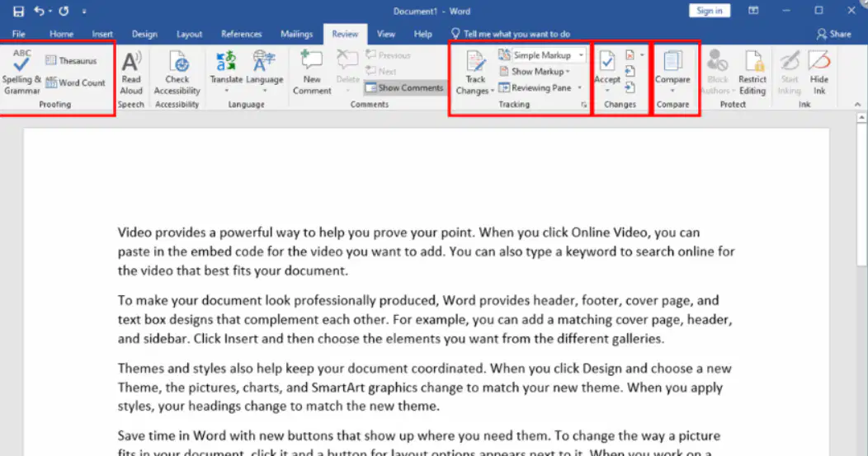Go to Next Change icon
The width and height of the screenshot is (868, 456).
tap(630, 87)
